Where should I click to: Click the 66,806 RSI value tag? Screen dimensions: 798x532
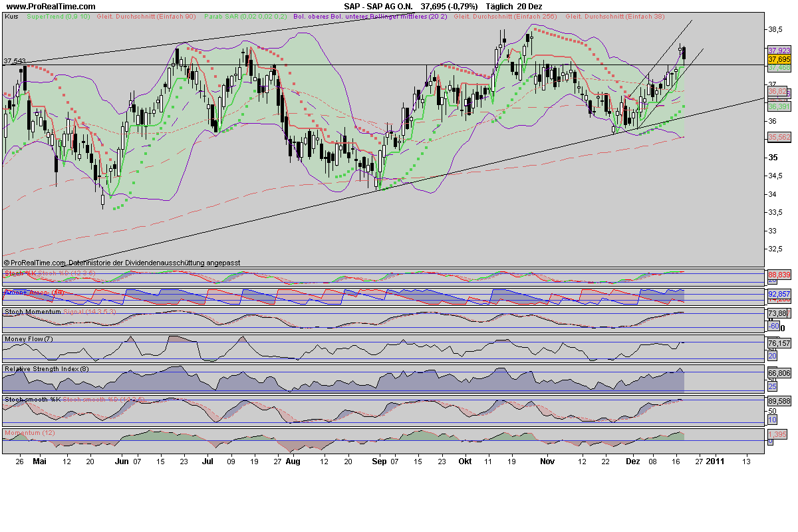779,374
